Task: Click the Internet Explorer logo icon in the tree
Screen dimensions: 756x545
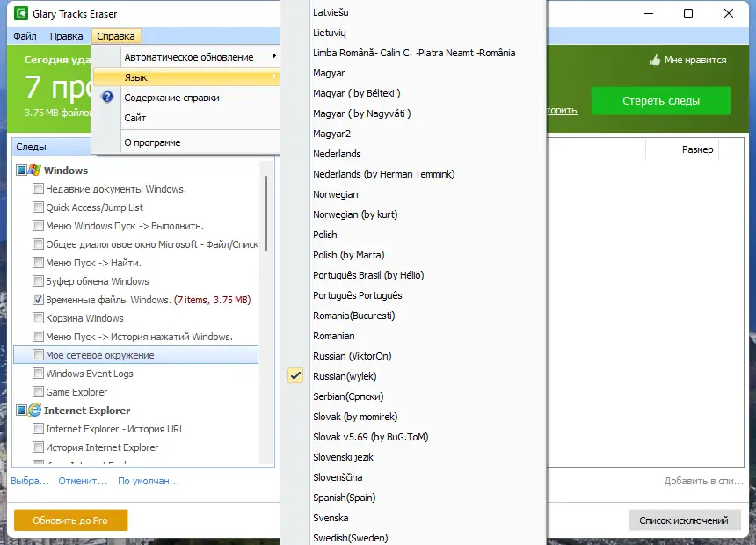Action: [34, 410]
